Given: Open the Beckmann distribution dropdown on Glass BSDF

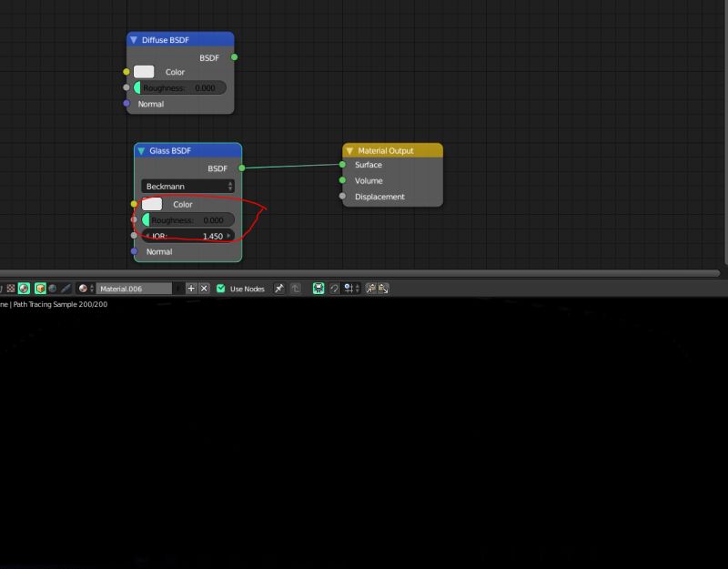Looking at the screenshot, I should (188, 186).
